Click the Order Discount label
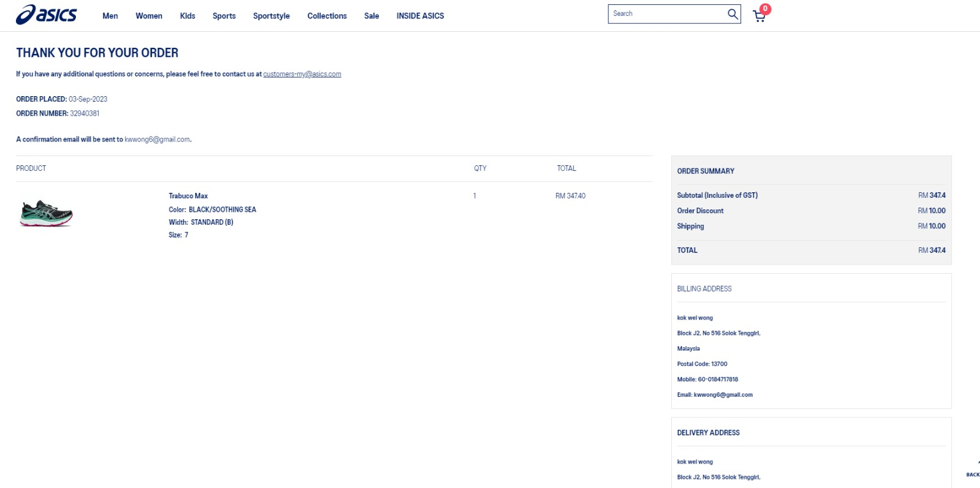Screen dimensions: 980x488 700,211
